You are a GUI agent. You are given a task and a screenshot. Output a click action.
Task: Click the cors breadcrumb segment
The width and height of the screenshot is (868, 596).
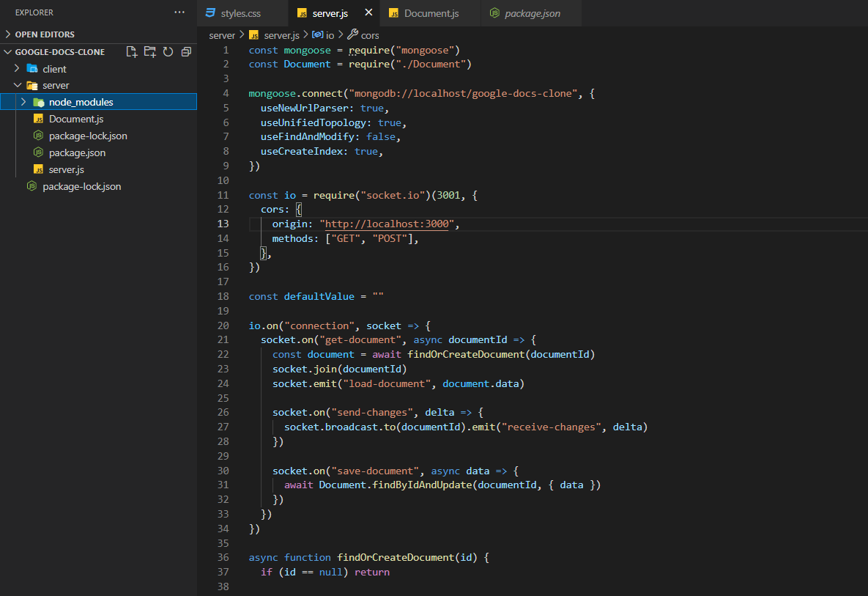tap(370, 35)
